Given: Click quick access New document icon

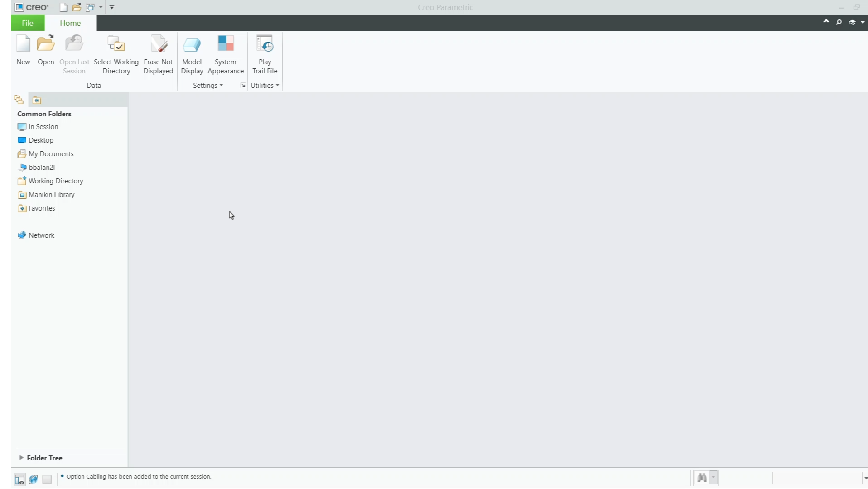Looking at the screenshot, I should (63, 7).
